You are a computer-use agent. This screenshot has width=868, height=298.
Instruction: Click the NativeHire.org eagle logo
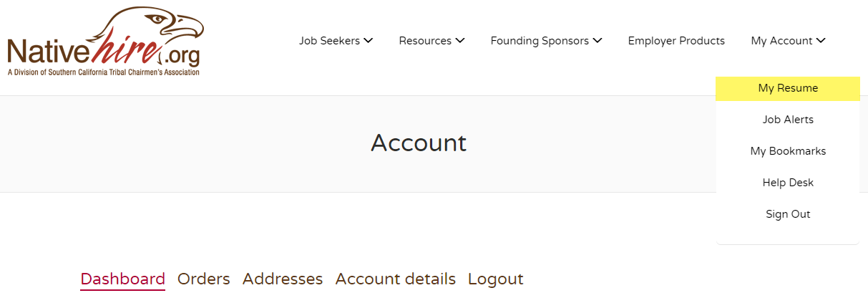[x=105, y=42]
